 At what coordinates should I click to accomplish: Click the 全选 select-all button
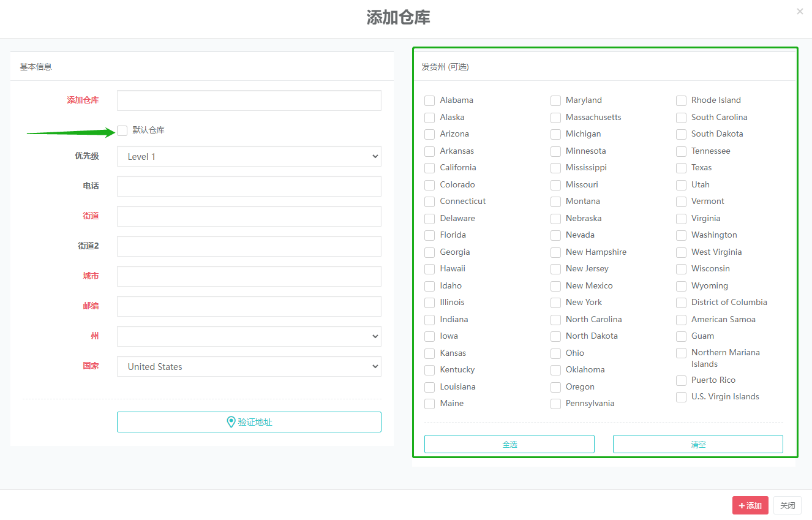click(509, 444)
